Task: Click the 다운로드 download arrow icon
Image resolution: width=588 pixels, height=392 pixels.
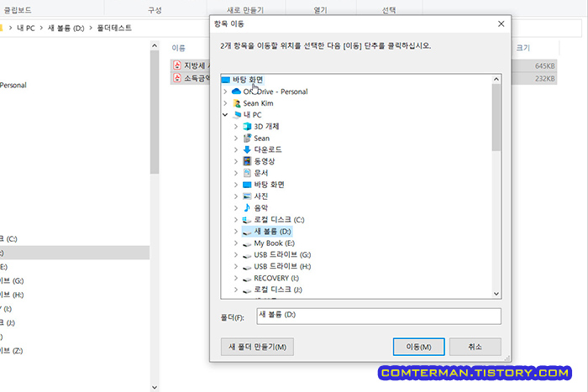Action: coord(247,149)
